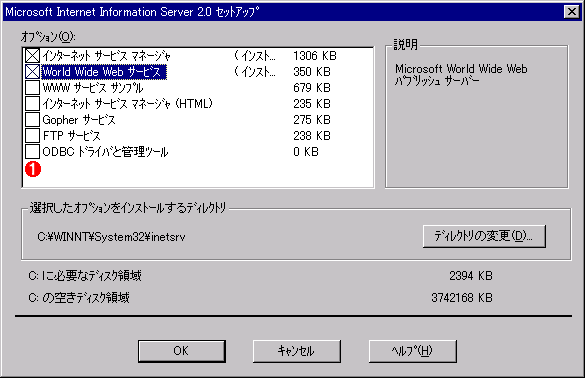
Task: Enable the WWW サービス サンプル checkbox
Action: coord(32,88)
